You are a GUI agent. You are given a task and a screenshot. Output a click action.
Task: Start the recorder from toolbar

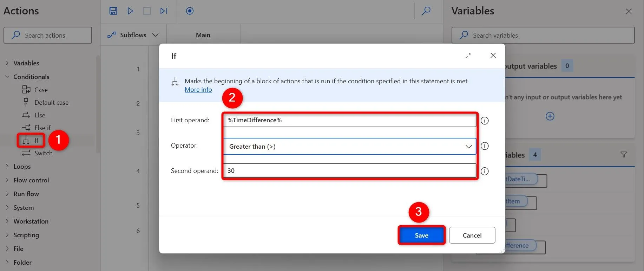[190, 11]
